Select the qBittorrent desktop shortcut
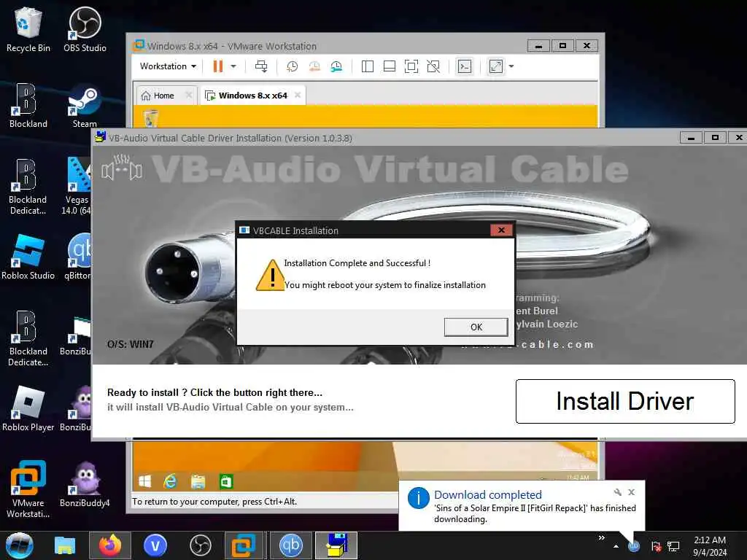 pos(77,257)
